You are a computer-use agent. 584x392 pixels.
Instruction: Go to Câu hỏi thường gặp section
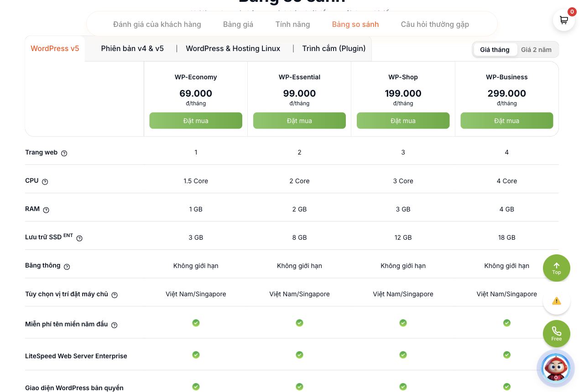[435, 24]
